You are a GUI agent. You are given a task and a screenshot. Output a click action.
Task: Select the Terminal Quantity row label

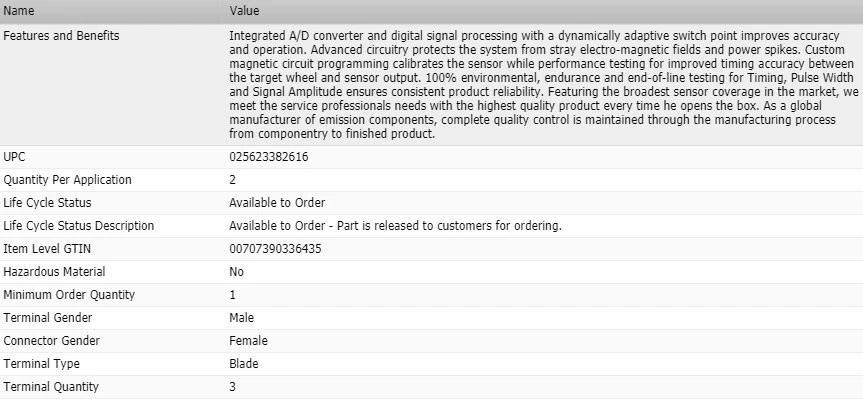point(52,387)
